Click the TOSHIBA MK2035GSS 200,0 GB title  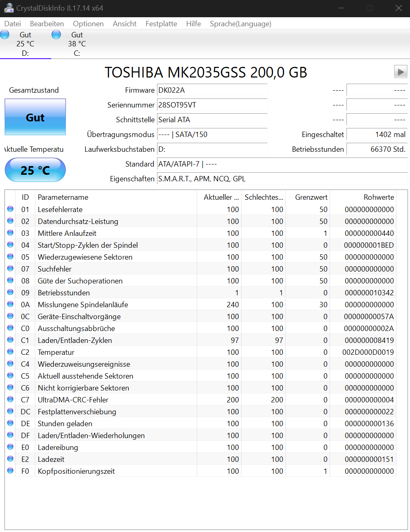[x=206, y=72]
